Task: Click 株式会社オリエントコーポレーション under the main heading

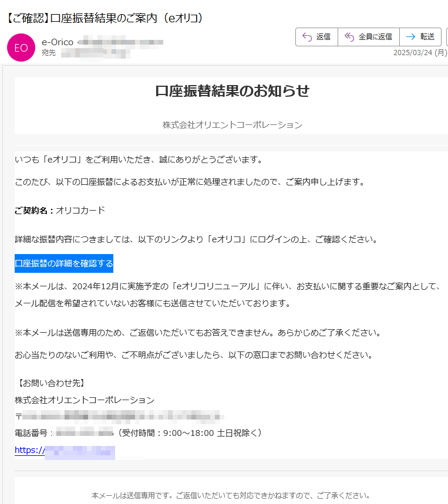Action: point(232,124)
